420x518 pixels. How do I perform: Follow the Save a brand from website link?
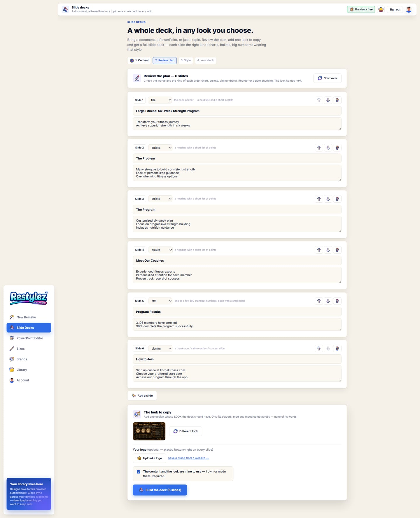188,458
